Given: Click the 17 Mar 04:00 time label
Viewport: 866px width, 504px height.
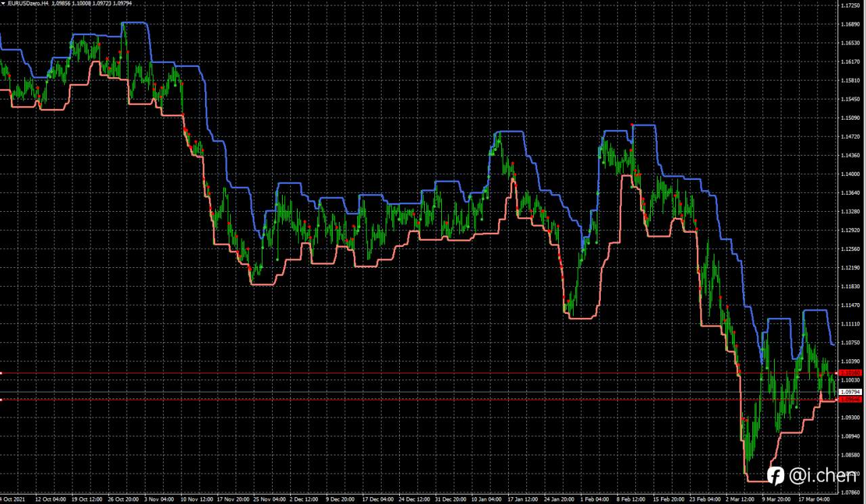Looking at the screenshot, I should point(813,500).
